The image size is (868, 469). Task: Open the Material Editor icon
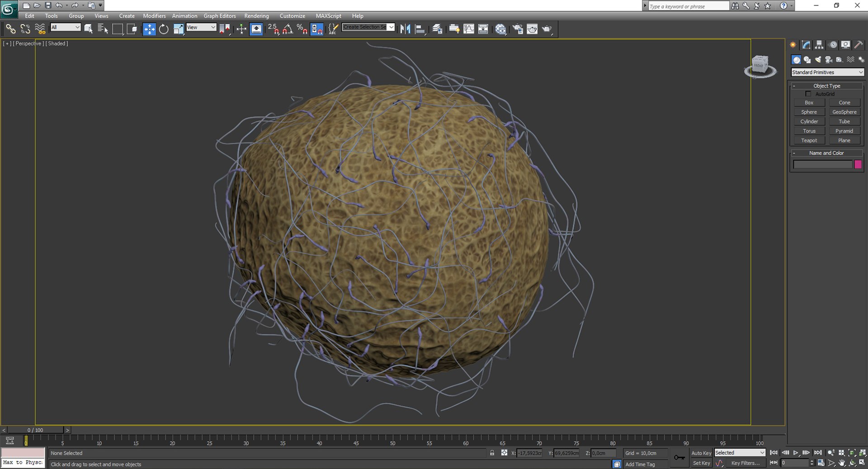[x=500, y=29]
